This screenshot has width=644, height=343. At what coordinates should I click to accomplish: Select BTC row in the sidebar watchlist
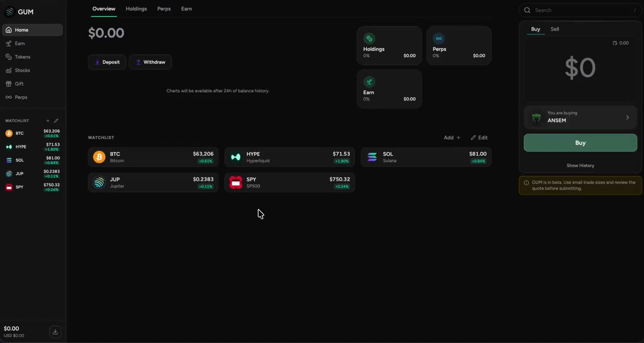33,133
